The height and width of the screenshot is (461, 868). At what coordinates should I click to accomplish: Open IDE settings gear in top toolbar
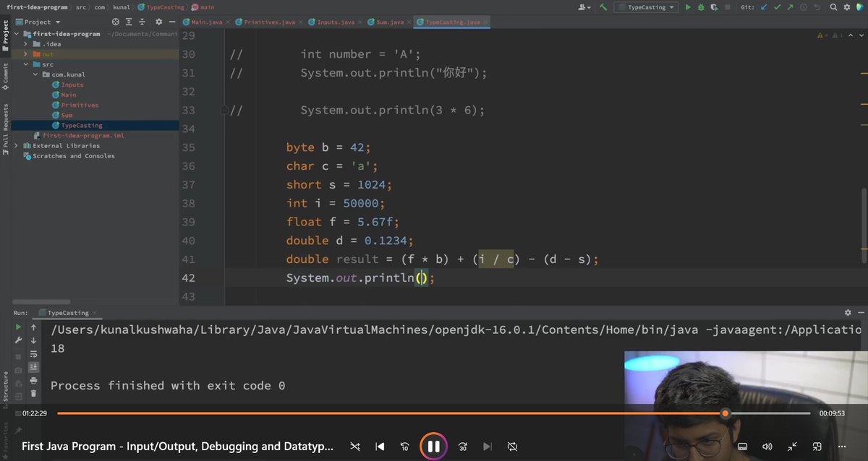(847, 7)
